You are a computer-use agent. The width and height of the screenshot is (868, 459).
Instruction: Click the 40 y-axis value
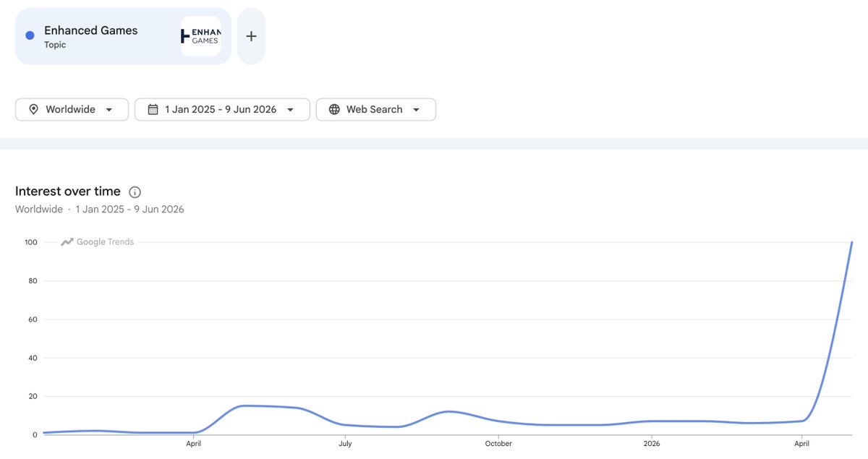point(33,358)
